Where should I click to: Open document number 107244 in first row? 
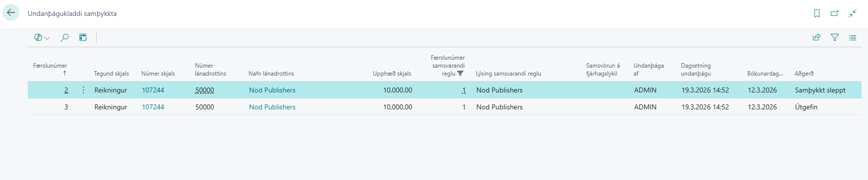[x=153, y=90]
